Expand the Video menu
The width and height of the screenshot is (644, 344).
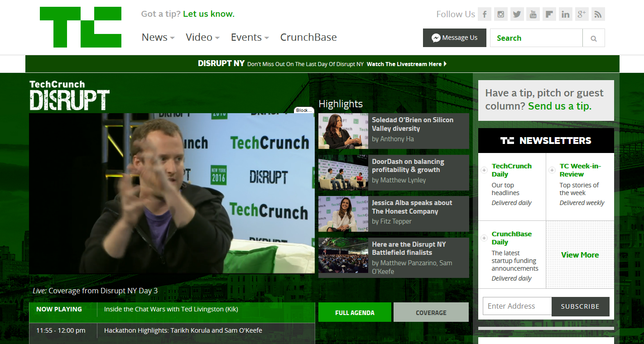click(x=202, y=37)
